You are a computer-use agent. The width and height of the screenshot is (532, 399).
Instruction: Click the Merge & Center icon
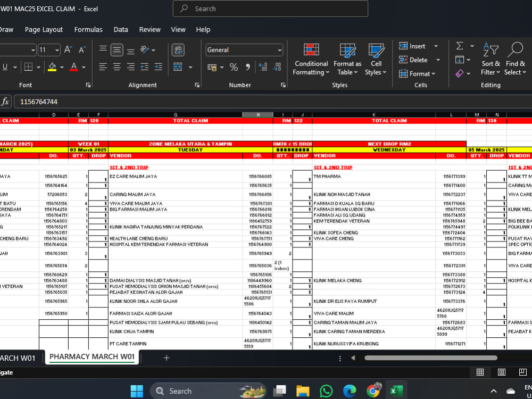click(x=178, y=67)
